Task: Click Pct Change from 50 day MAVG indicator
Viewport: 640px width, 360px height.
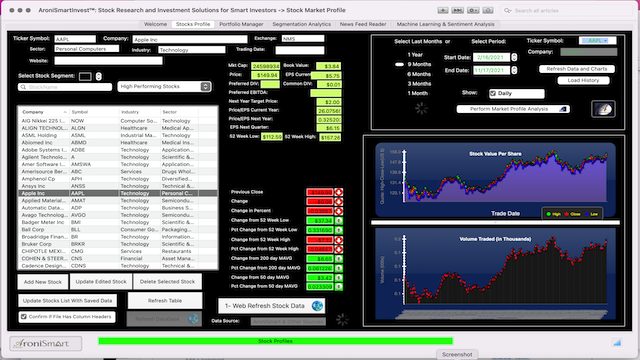Action: click(339, 287)
